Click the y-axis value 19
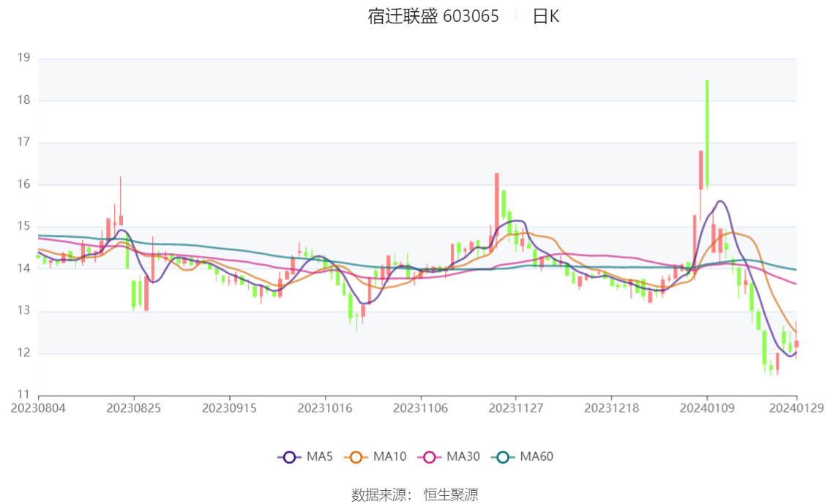The width and height of the screenshot is (830, 504). pyautogui.click(x=23, y=58)
